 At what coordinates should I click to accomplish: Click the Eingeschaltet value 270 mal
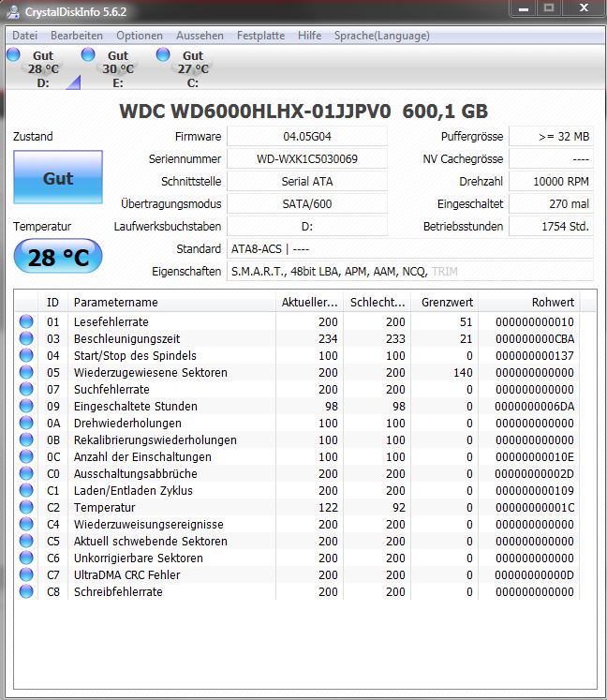tap(551, 203)
